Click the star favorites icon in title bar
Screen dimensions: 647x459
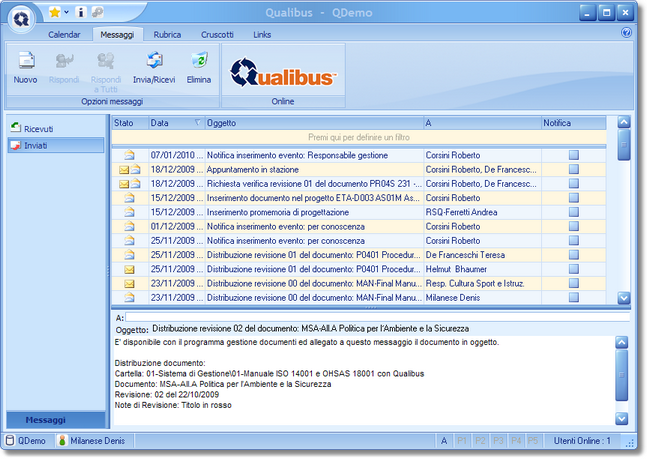(x=54, y=12)
